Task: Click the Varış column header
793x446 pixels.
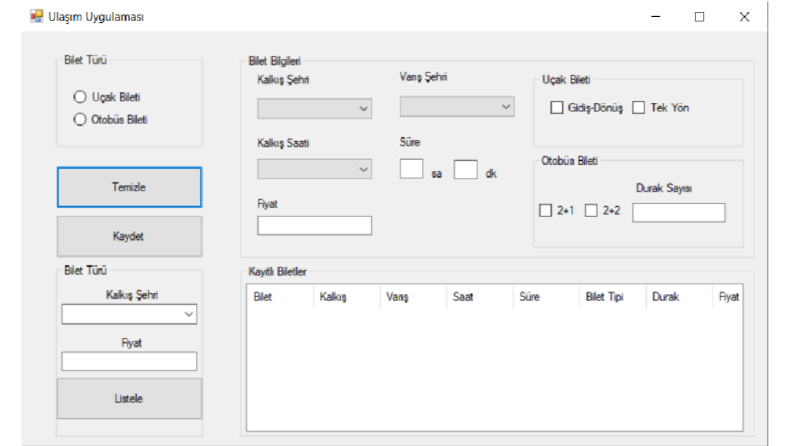Action: 413,297
